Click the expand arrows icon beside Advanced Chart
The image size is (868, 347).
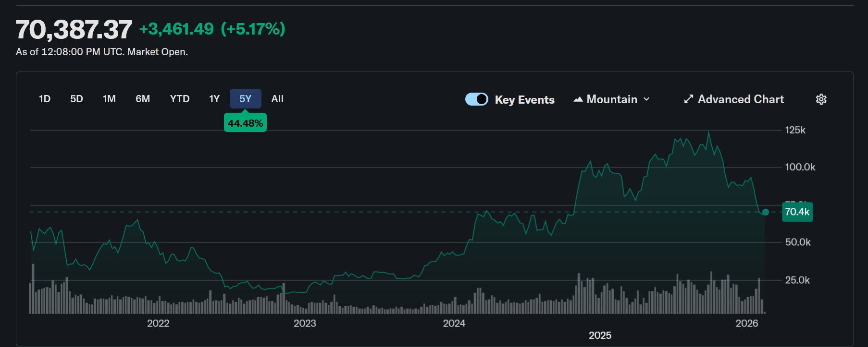pos(689,99)
